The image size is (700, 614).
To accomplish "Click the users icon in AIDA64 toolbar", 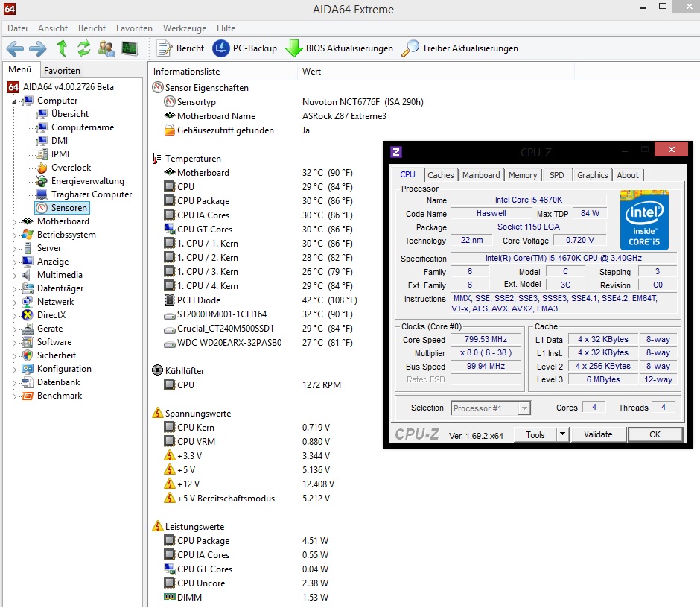I will point(106,48).
